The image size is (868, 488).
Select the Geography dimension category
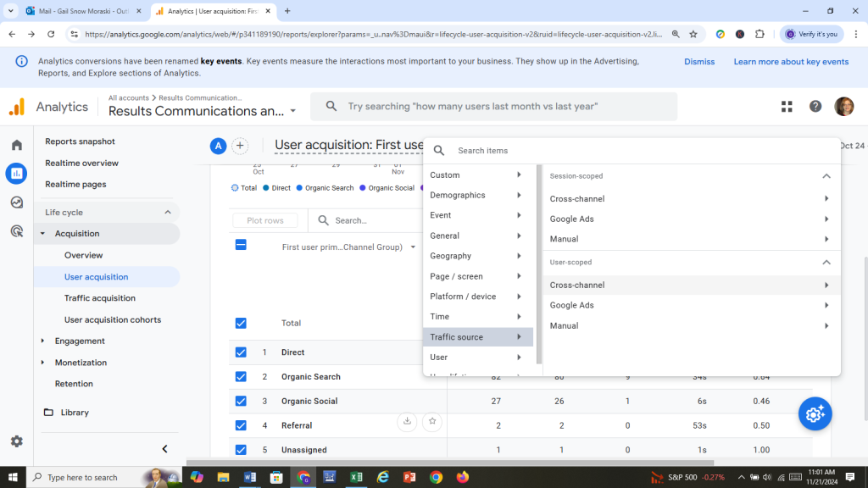[x=478, y=256]
